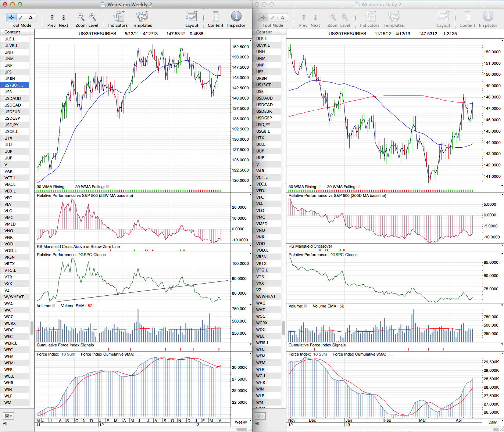Image resolution: width=504 pixels, height=432 pixels.
Task: Open the Weekly period selector below the chart
Action: (241, 422)
